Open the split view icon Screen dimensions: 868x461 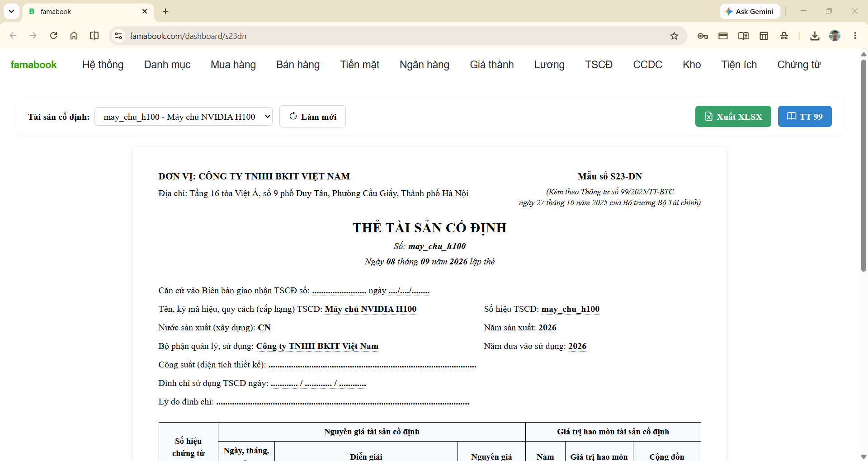94,36
